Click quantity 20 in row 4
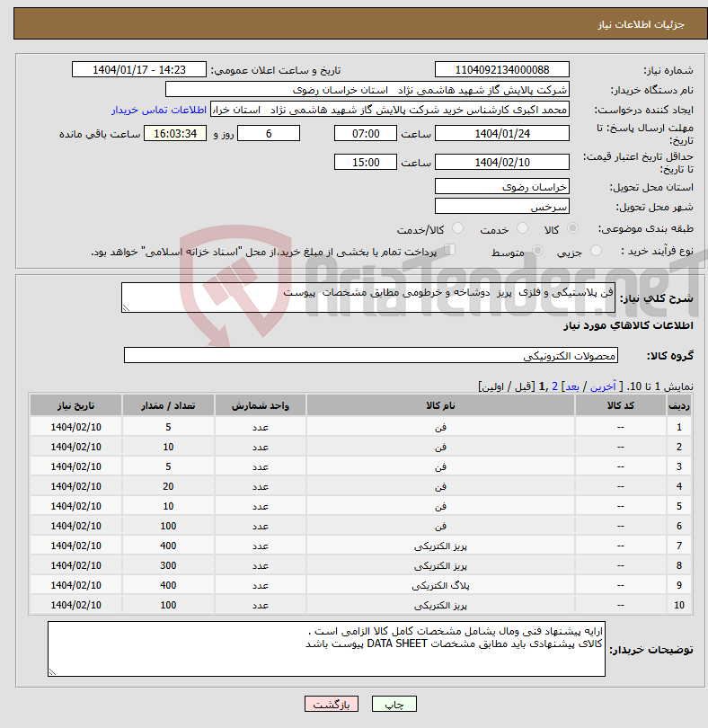The width and height of the screenshot is (708, 728). [x=168, y=486]
